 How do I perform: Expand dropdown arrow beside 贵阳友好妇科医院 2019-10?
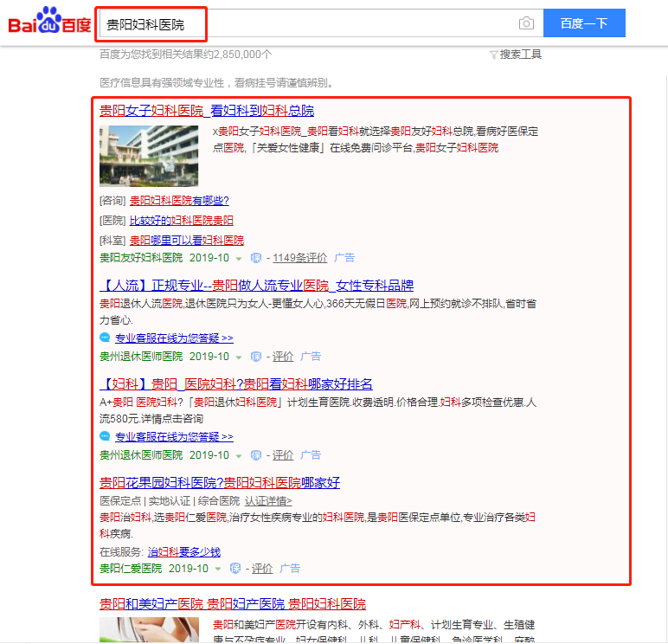pos(239,259)
